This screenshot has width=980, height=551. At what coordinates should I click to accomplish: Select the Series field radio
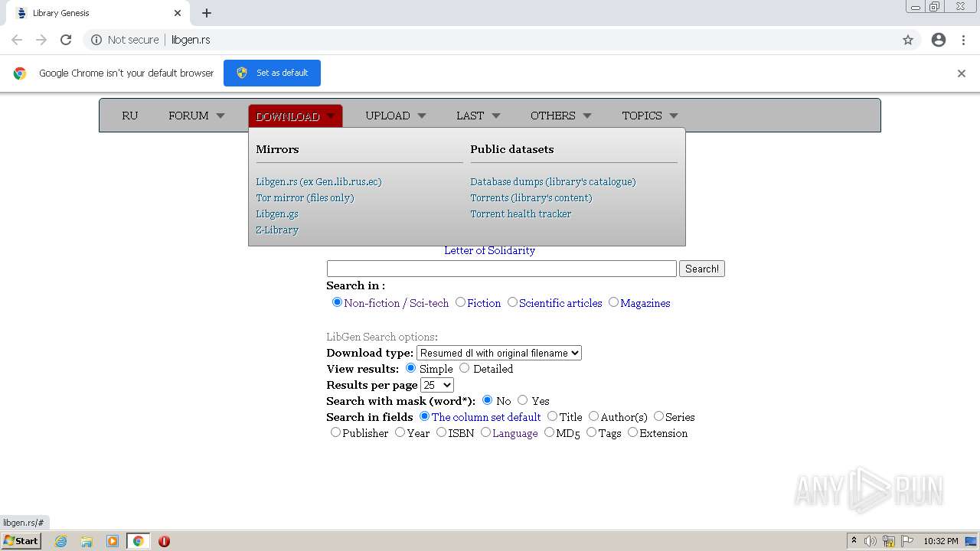coord(658,416)
